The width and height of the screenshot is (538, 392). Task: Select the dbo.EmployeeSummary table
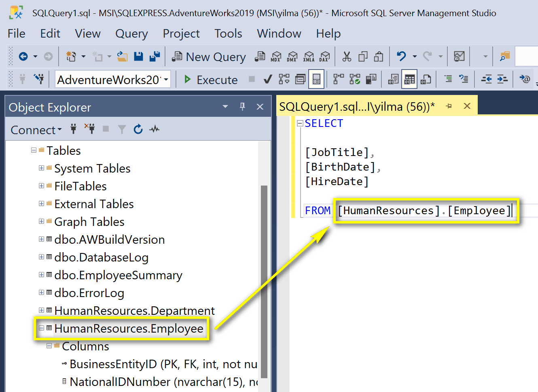[x=118, y=275]
